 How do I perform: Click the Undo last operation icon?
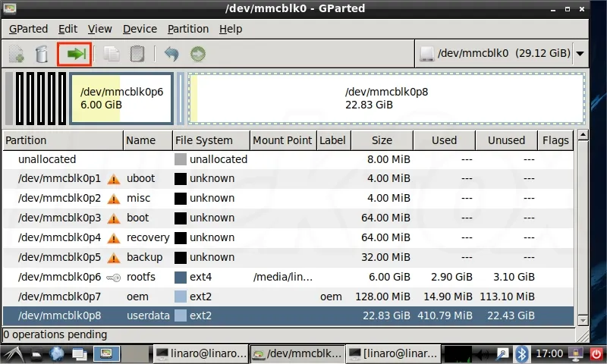pos(171,54)
